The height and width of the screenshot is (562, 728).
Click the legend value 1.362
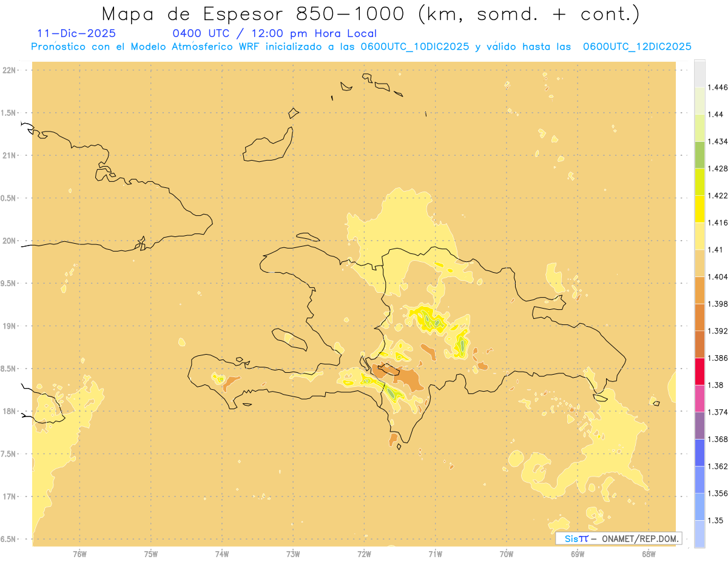click(718, 466)
